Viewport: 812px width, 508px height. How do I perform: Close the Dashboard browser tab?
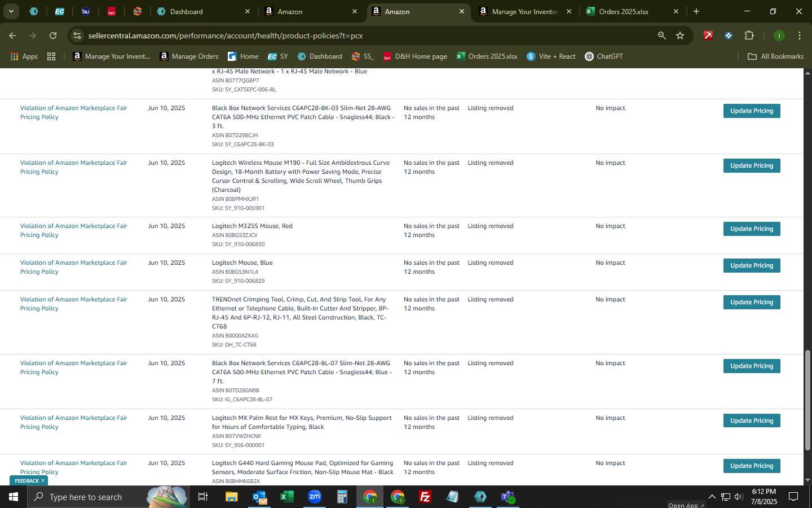[x=248, y=11]
